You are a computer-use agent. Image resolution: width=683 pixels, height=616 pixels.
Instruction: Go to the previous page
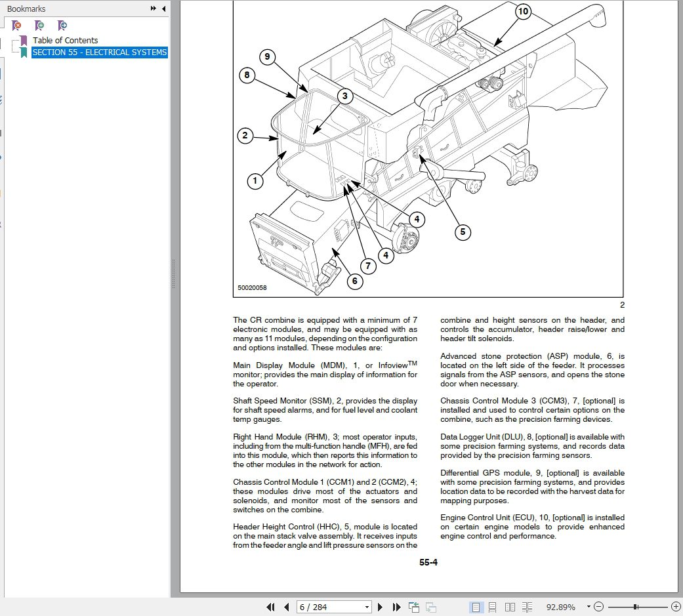pos(286,607)
